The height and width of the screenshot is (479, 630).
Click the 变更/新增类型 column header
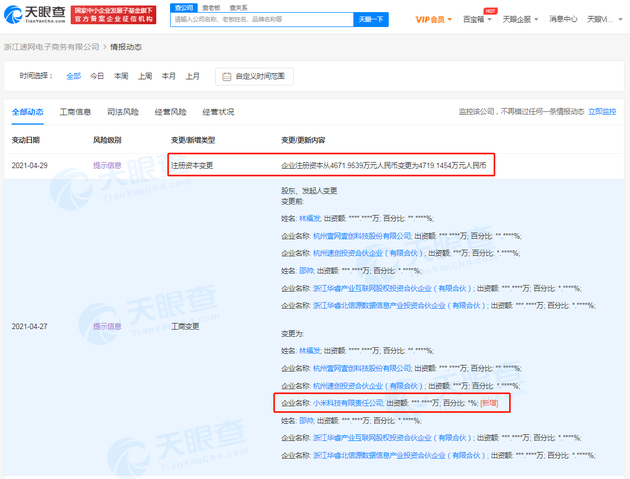click(193, 140)
